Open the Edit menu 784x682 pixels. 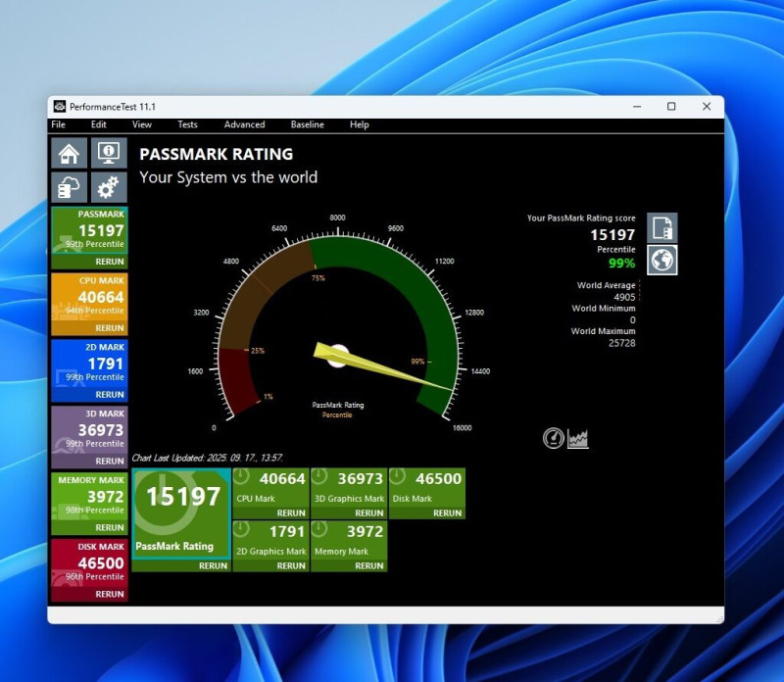[x=99, y=124]
